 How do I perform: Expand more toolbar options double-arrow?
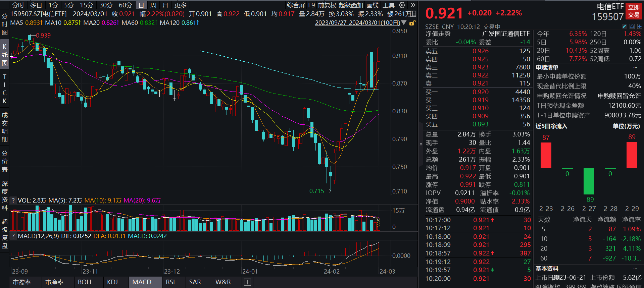tap(413, 5)
